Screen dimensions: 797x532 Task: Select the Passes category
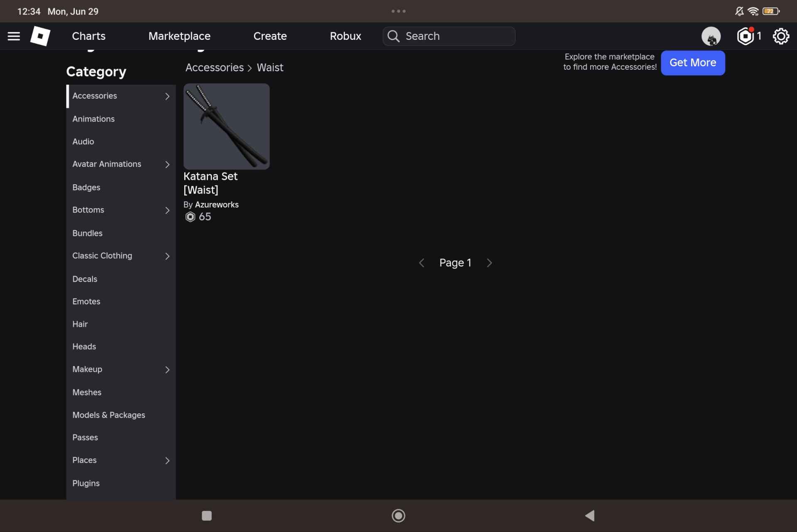coord(121,437)
